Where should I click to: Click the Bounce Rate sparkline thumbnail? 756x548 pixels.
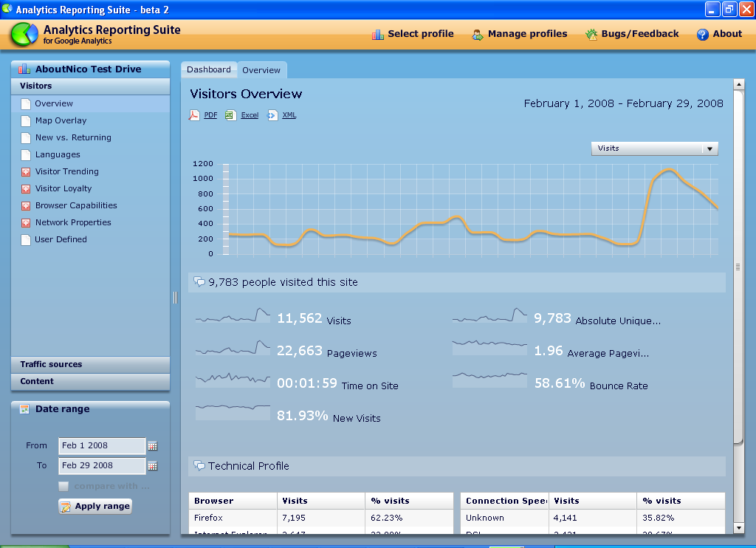coord(490,380)
